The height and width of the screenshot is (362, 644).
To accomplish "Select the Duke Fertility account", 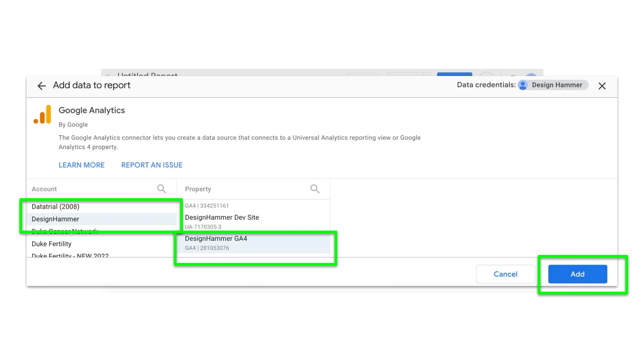I will click(52, 244).
